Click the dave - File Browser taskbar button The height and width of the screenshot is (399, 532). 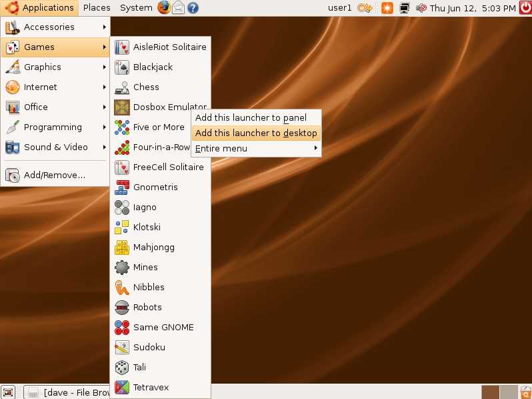click(x=67, y=392)
